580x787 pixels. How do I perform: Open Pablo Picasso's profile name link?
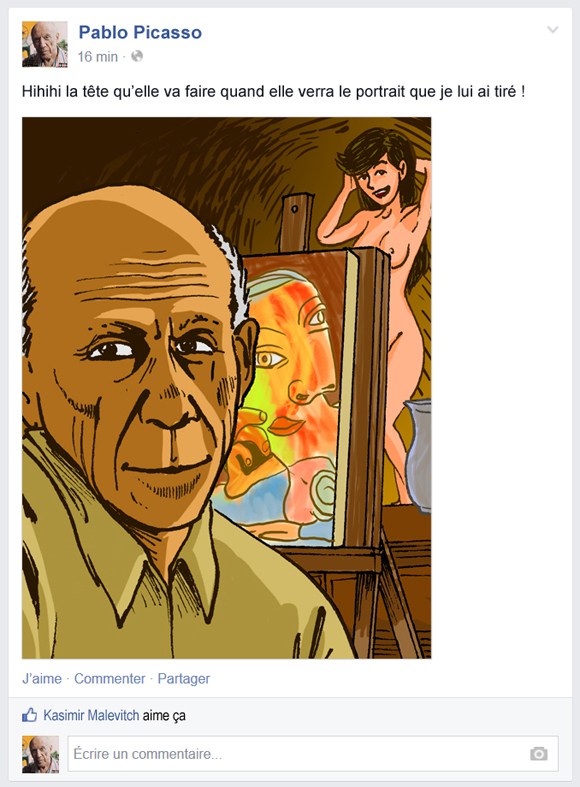[140, 32]
